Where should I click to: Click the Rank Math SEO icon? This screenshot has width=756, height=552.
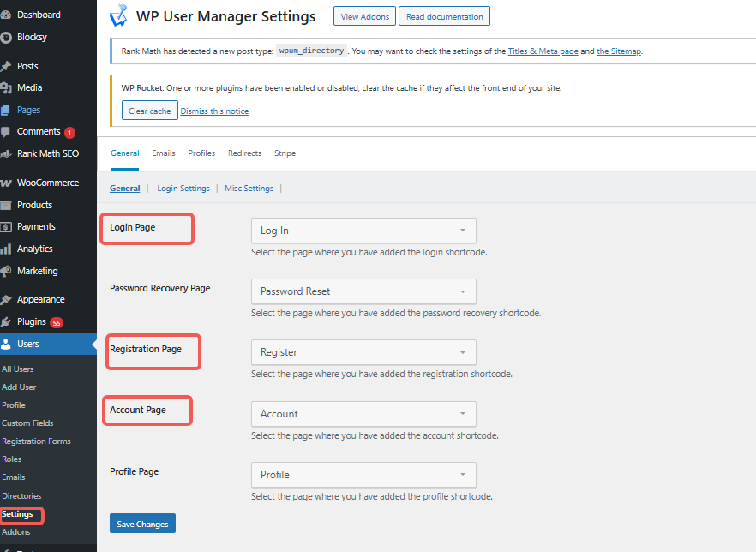(x=6, y=154)
